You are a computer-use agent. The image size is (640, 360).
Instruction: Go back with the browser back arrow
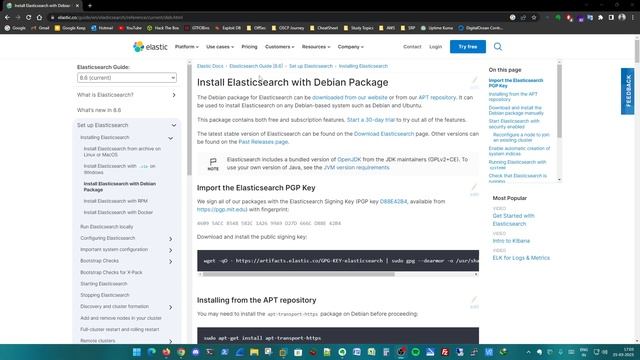point(7,18)
